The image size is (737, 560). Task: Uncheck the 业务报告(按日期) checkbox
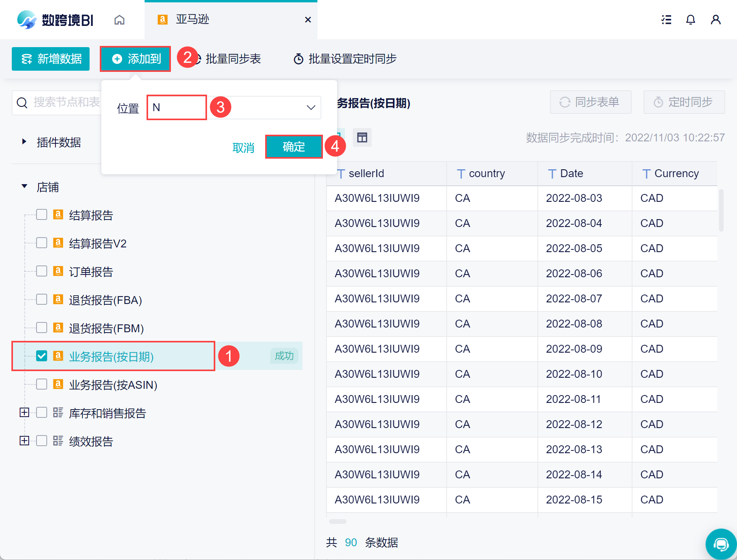click(42, 356)
